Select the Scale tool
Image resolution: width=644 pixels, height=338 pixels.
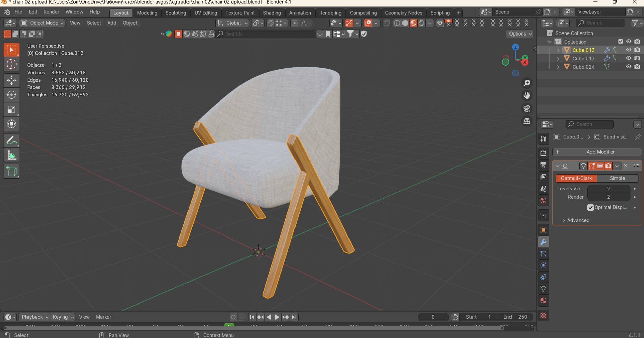point(12,110)
